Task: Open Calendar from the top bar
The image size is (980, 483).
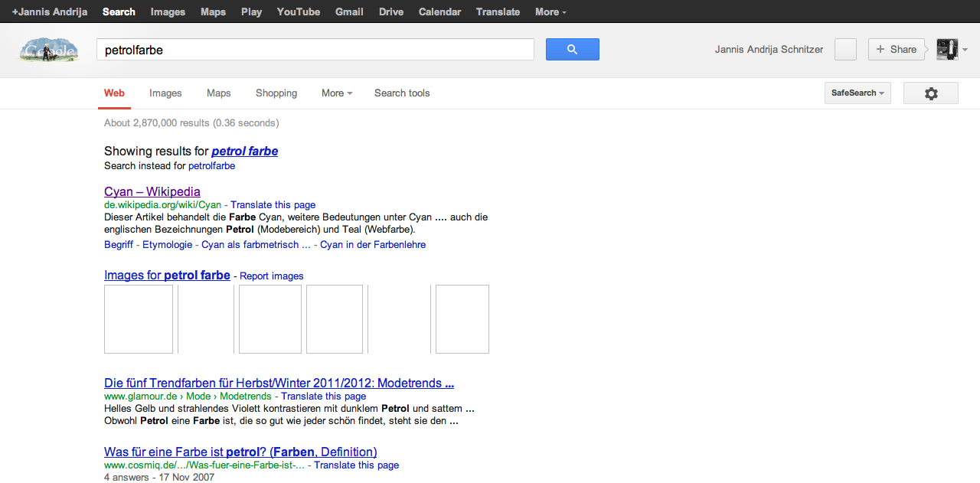Action: point(440,11)
